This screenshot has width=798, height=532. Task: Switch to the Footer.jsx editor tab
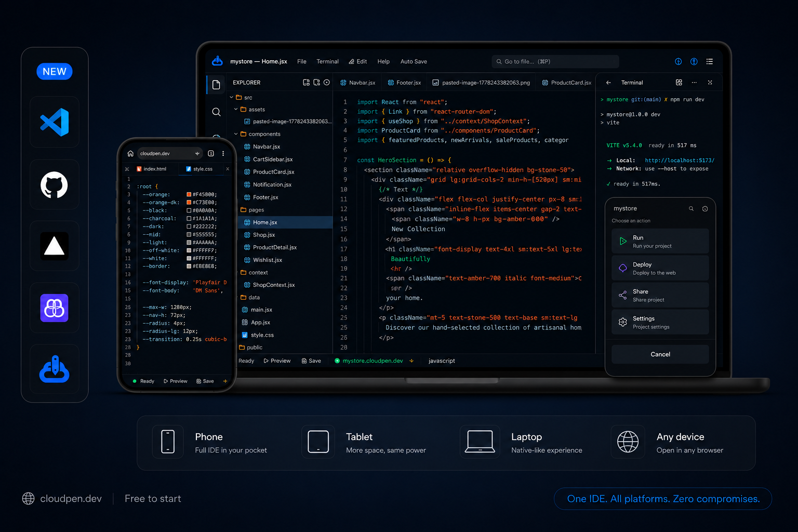coord(404,83)
